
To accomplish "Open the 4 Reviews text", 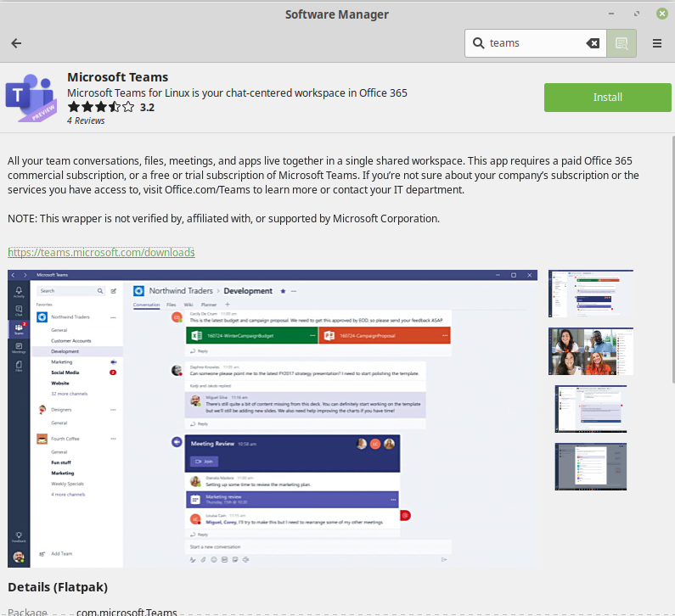I will [x=86, y=120].
